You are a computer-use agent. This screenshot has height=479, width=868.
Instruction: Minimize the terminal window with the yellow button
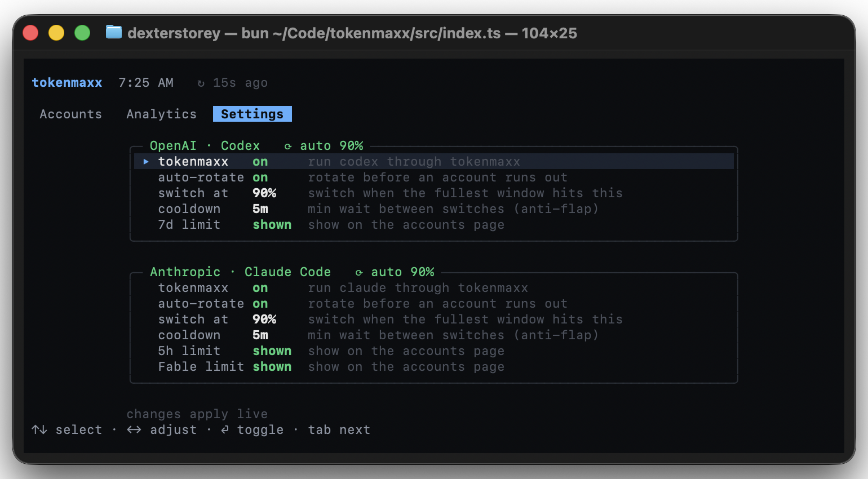56,33
